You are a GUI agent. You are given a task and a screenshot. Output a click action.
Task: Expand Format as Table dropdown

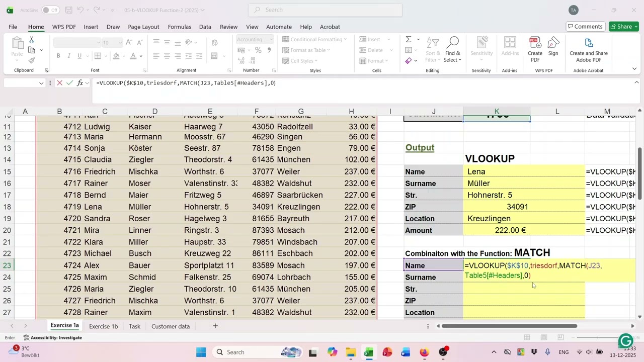tap(329, 50)
